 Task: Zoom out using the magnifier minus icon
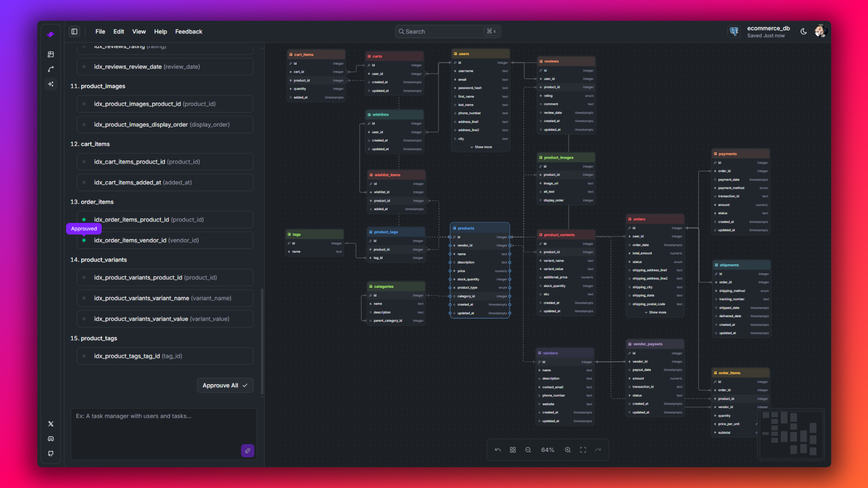pyautogui.click(x=528, y=450)
